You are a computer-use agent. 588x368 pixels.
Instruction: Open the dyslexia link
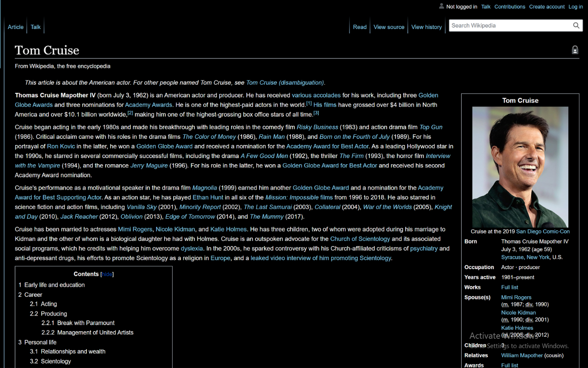[x=192, y=248]
